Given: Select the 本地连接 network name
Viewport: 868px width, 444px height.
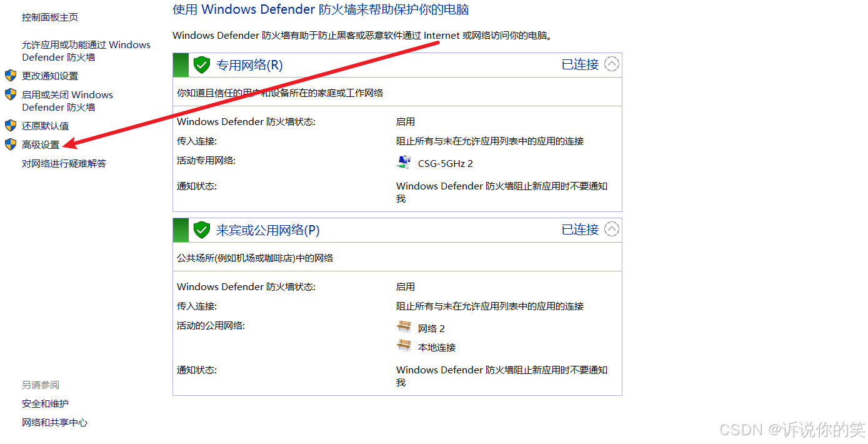Looking at the screenshot, I should (x=437, y=348).
